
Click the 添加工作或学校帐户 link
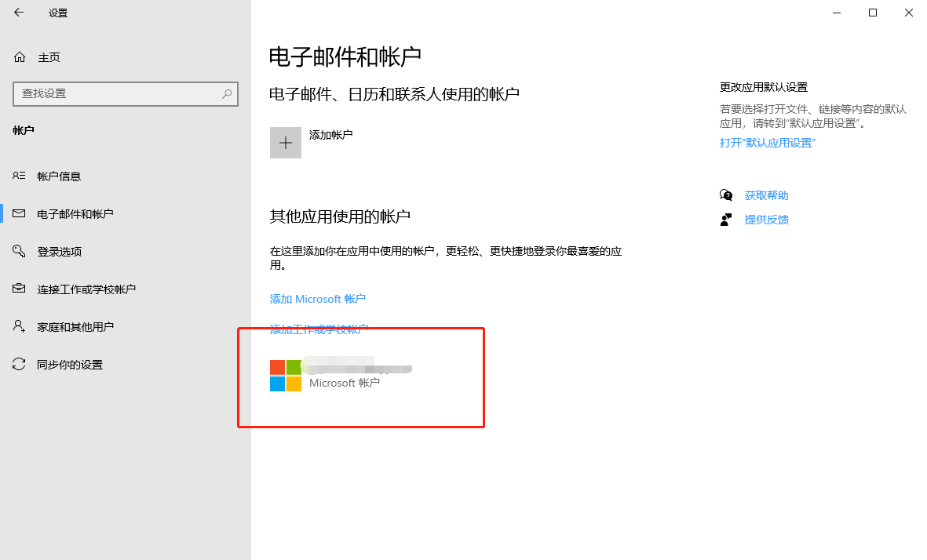[x=317, y=329]
